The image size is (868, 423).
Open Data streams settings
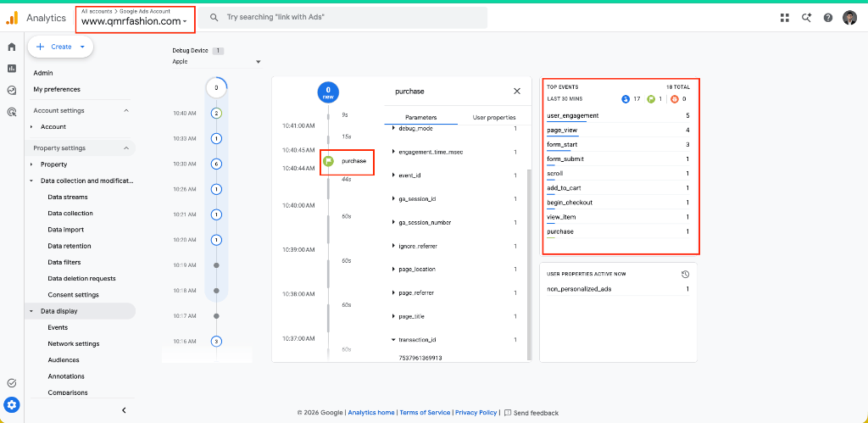point(68,198)
